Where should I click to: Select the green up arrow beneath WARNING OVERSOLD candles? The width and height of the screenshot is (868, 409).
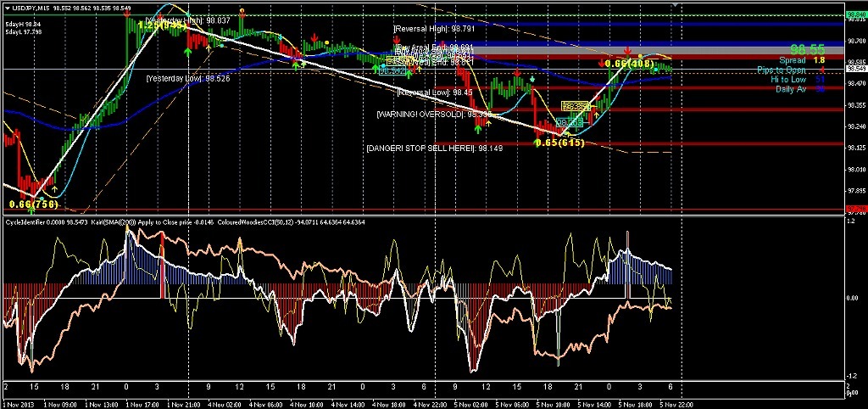(x=478, y=129)
